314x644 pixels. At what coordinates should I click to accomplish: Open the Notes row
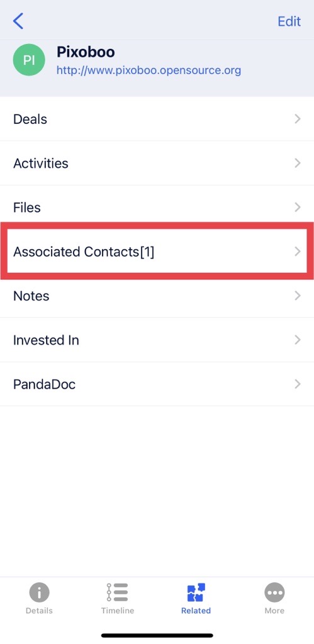point(157,296)
